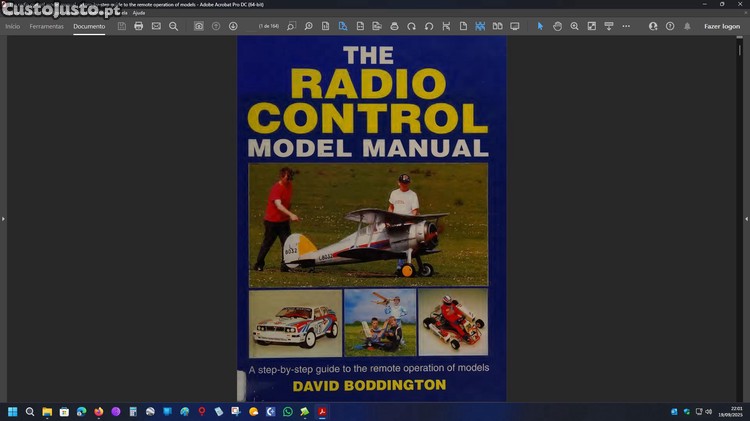
Task: Click the Print icon in toolbar
Action: pos(139,26)
